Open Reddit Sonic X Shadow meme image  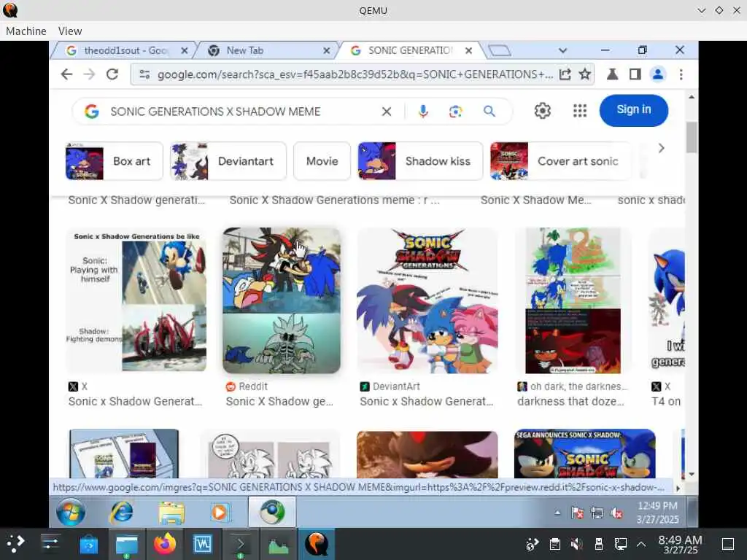282,300
